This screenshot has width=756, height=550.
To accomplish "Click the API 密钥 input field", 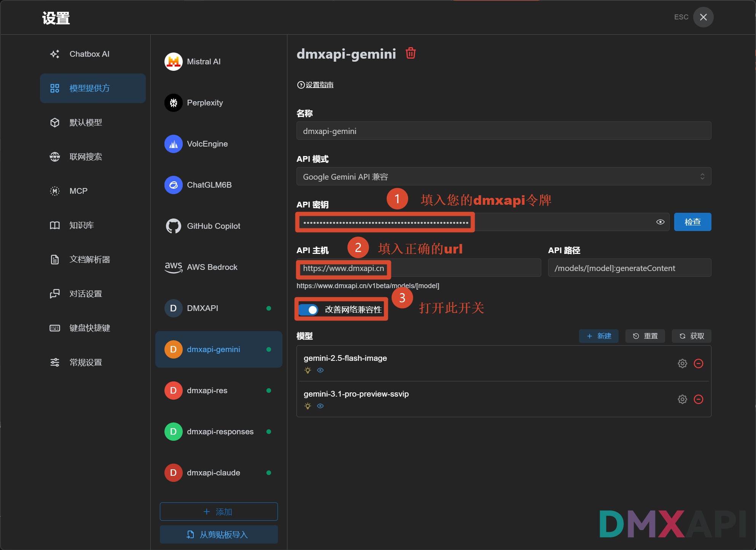I will tap(483, 222).
